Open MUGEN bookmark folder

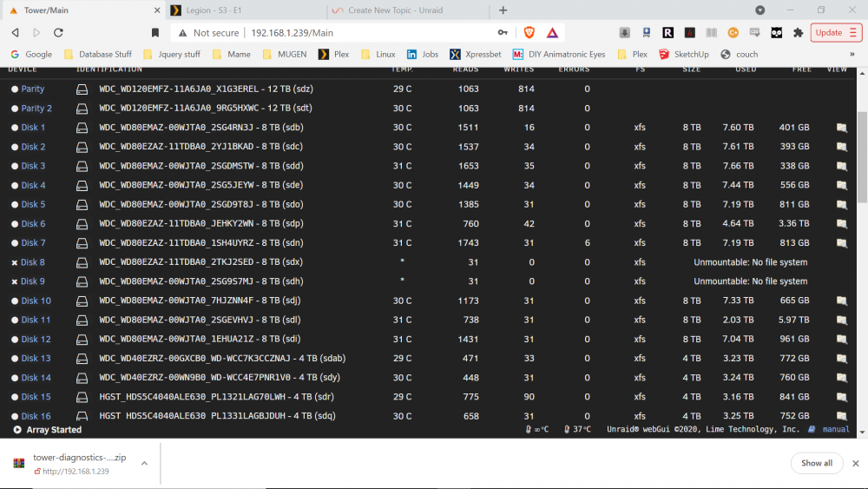point(285,54)
